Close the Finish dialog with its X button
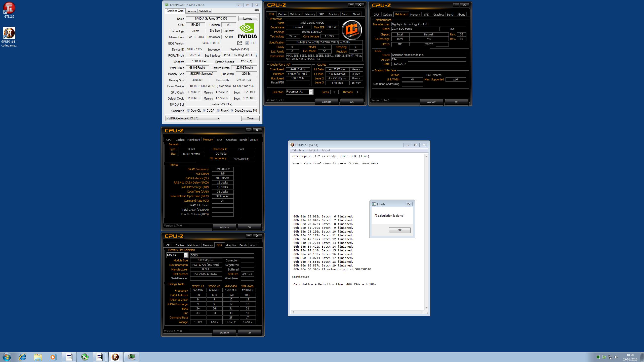644x362 pixels. point(409,204)
